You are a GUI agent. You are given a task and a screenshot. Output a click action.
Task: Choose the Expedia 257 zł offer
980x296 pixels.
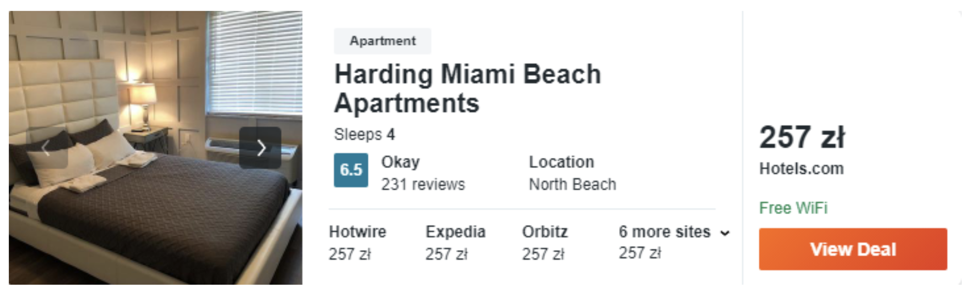455,242
